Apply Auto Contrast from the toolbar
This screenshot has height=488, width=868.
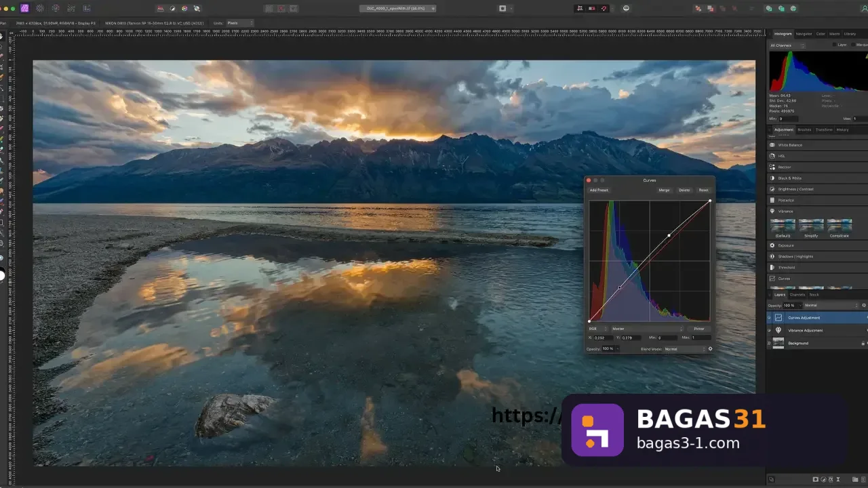click(x=172, y=8)
